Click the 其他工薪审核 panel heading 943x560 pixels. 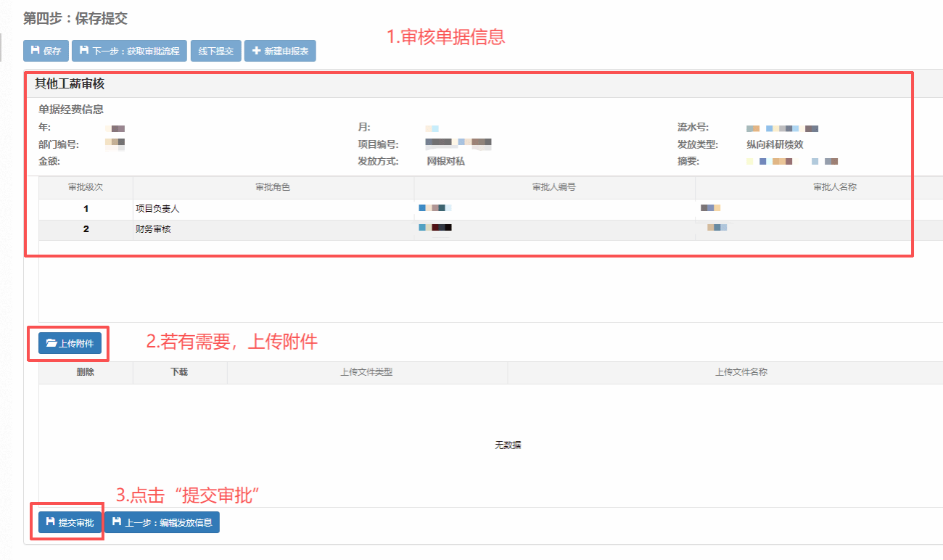pos(70,84)
